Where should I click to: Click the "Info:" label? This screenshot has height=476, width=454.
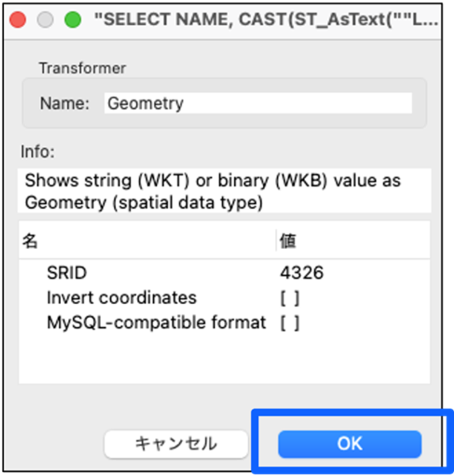point(38,151)
